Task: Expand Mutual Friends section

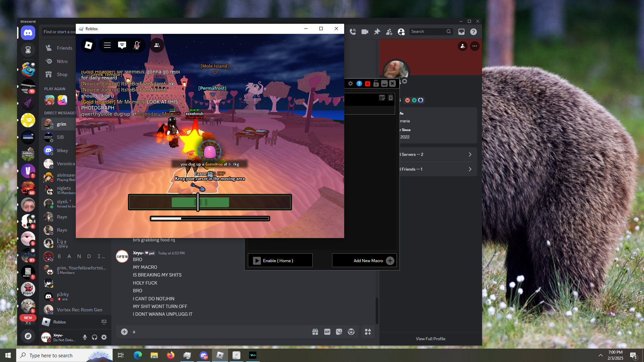Action: [x=436, y=169]
